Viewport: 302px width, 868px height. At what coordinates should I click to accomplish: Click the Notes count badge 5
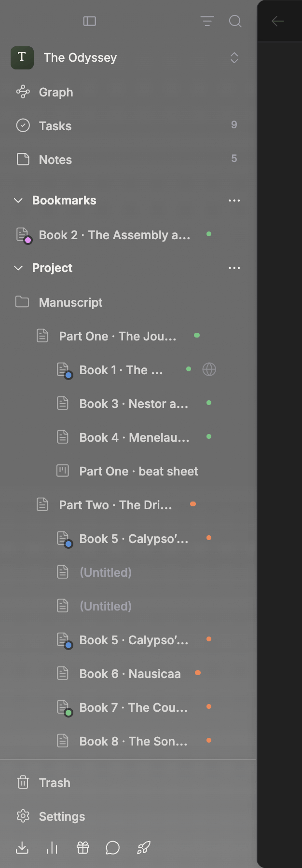point(234,159)
